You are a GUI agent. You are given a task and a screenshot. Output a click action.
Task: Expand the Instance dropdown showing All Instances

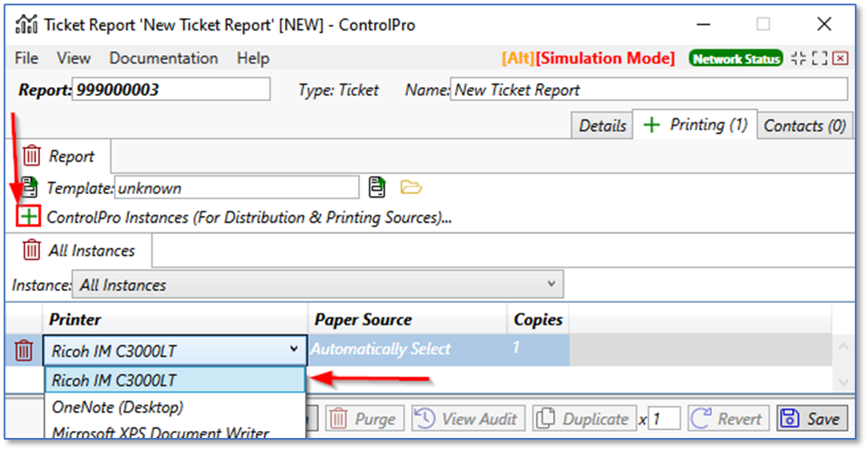pyautogui.click(x=550, y=284)
